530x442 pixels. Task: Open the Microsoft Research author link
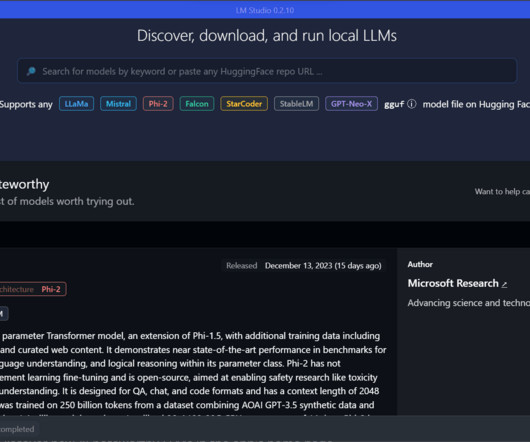(x=453, y=283)
